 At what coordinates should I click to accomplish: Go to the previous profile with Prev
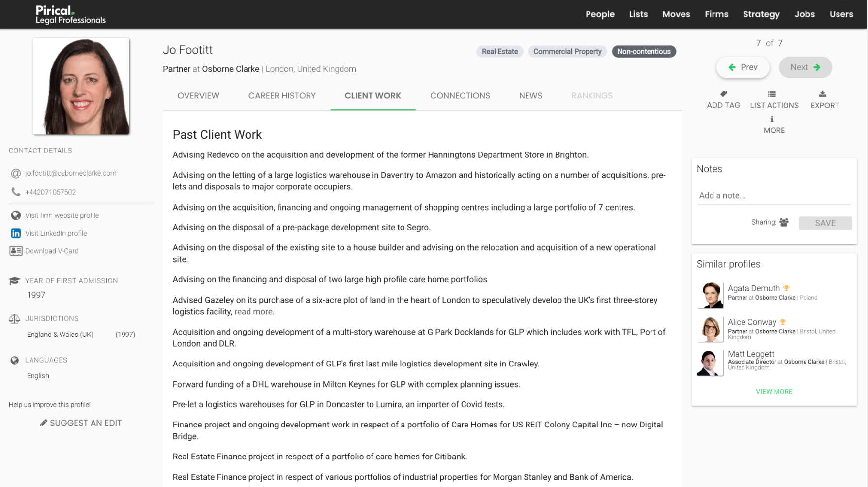click(x=743, y=67)
